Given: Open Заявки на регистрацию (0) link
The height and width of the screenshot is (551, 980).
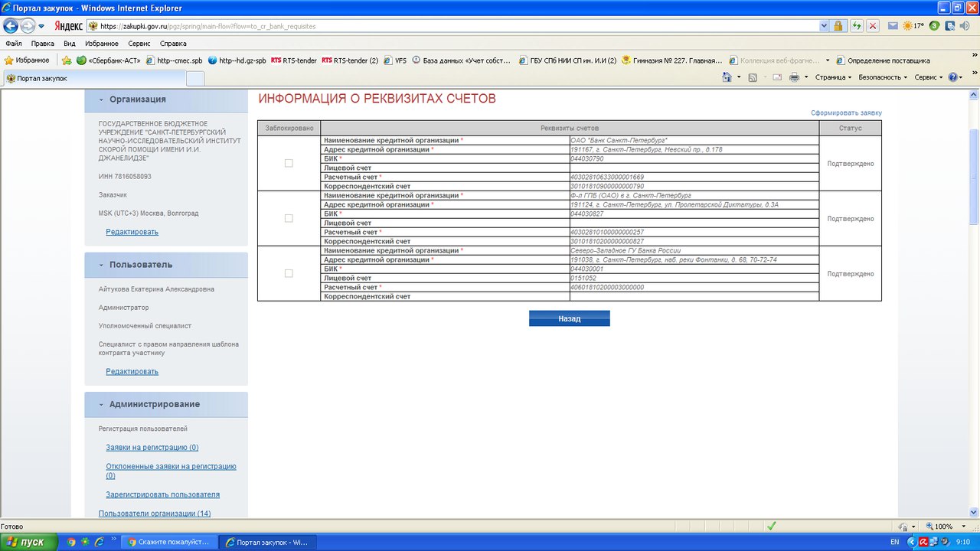Looking at the screenshot, I should tap(152, 447).
